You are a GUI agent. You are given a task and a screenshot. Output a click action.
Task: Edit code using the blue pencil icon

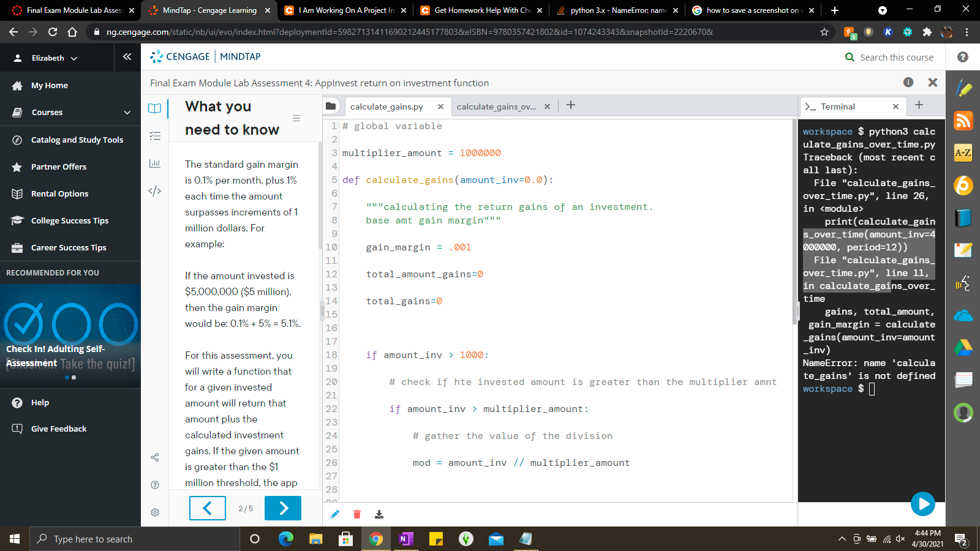[x=335, y=514]
